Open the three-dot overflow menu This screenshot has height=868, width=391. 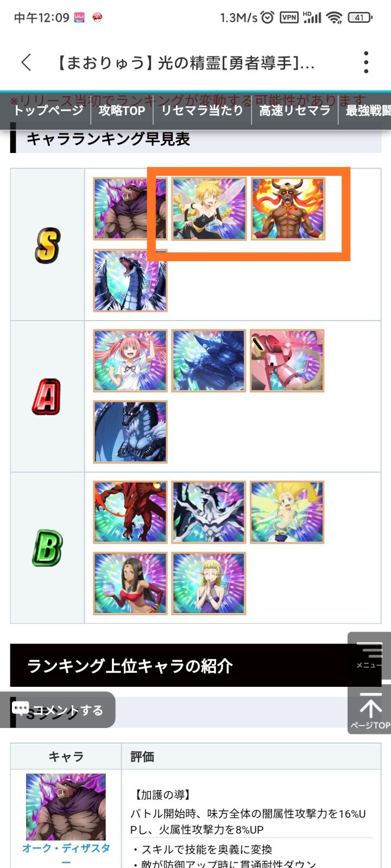coord(366,62)
